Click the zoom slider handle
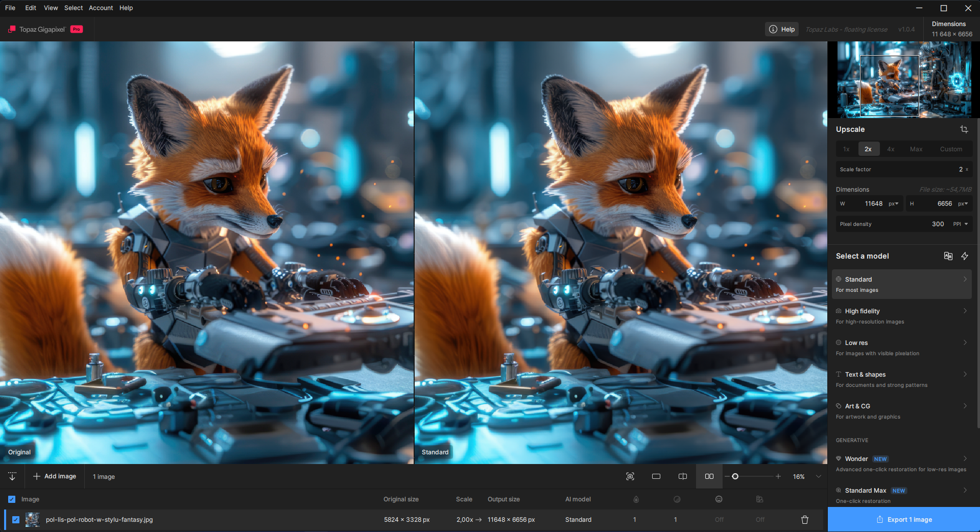The width and height of the screenshot is (980, 532). coord(735,476)
